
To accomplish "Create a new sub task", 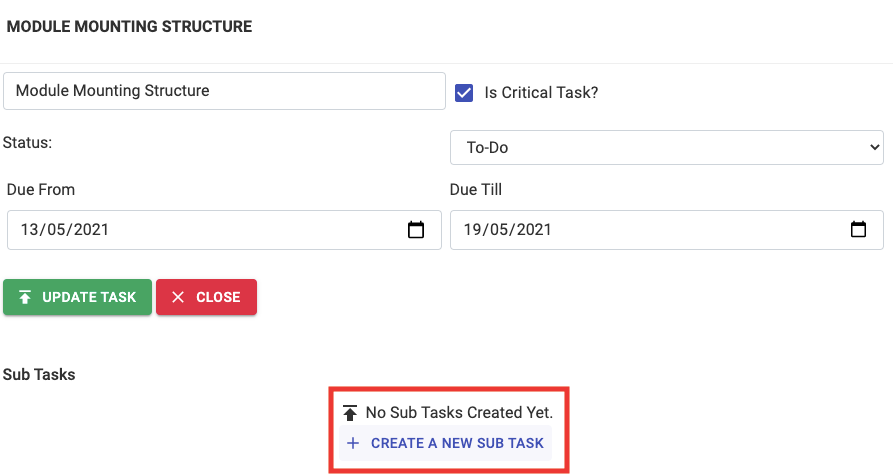I will 457,443.
